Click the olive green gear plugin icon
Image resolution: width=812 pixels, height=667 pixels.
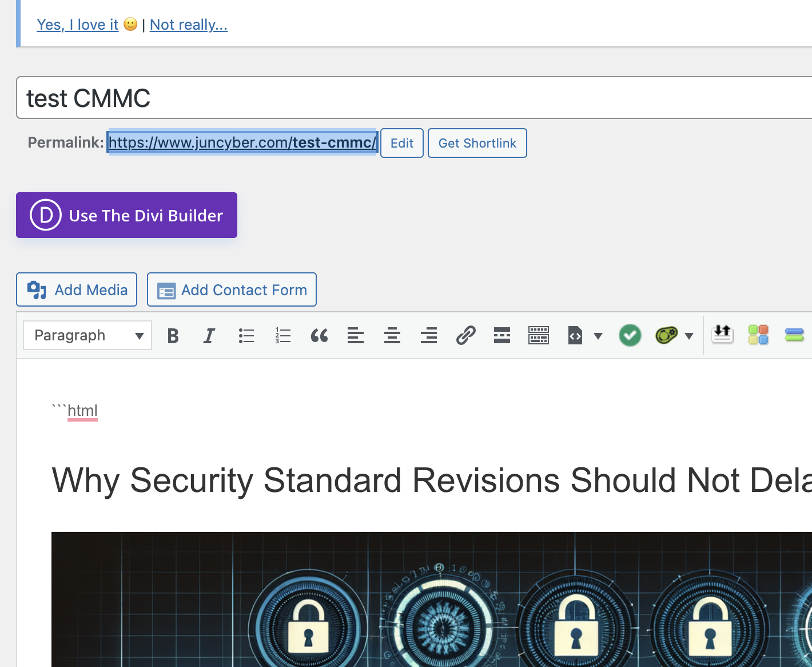point(666,335)
